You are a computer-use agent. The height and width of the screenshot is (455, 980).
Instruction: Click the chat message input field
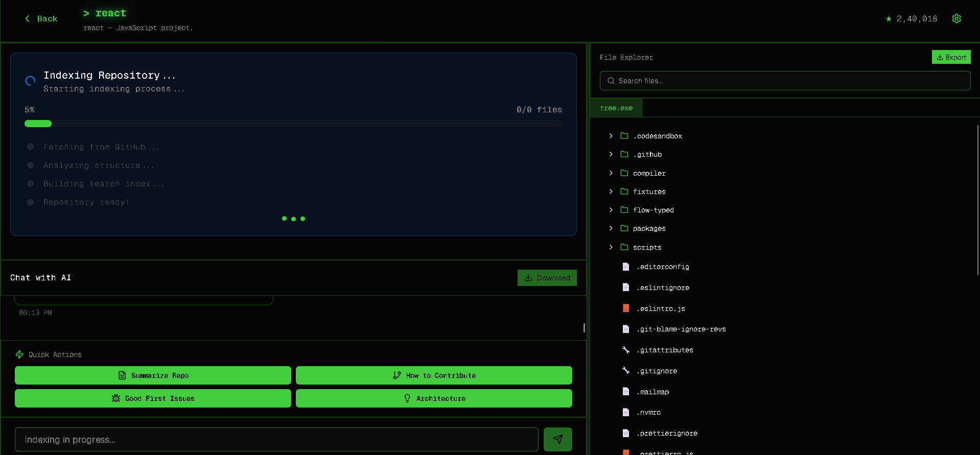pyautogui.click(x=276, y=439)
